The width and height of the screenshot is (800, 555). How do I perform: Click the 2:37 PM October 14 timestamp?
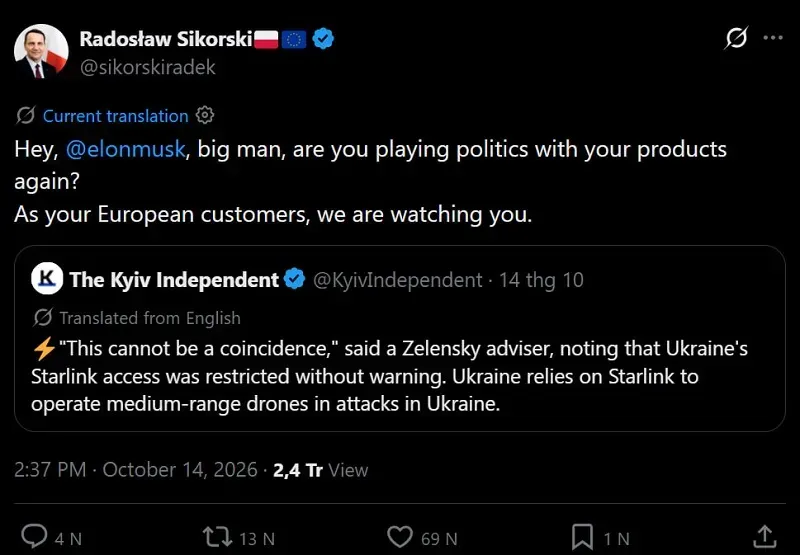136,470
